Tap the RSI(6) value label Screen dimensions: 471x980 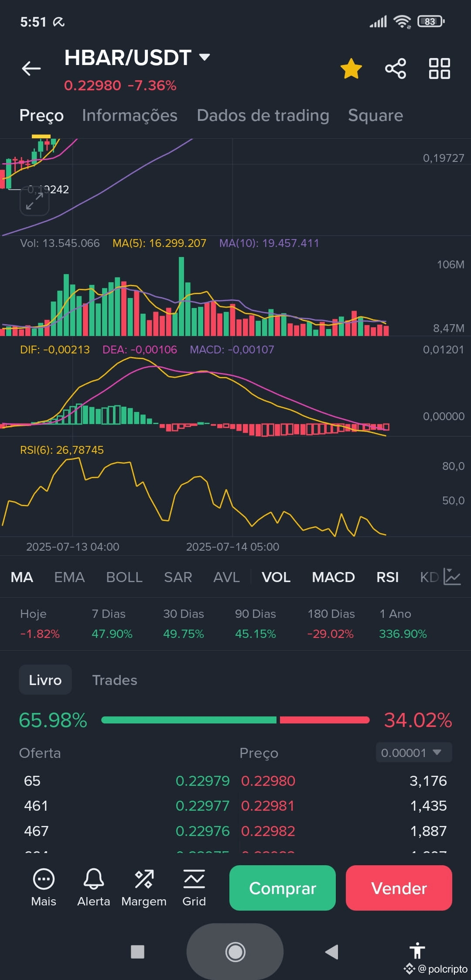coord(62,450)
